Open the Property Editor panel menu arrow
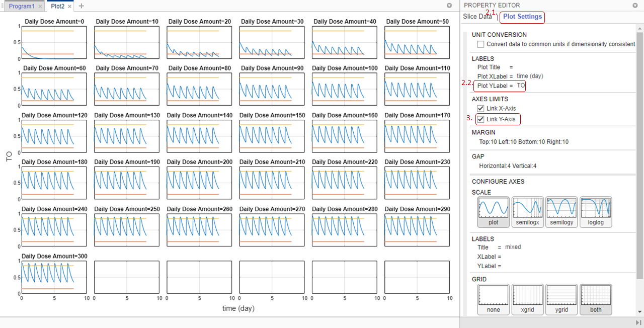This screenshot has height=328, width=644. click(x=635, y=6)
